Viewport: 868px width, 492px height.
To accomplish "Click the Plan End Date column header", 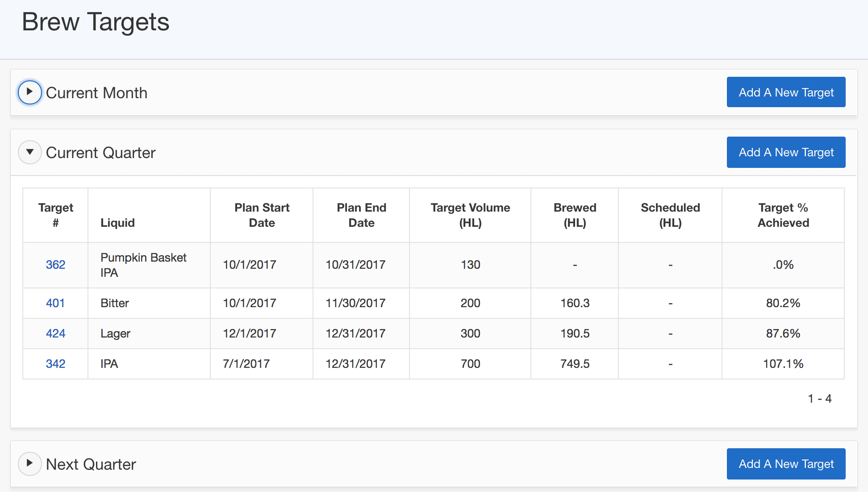I will [x=361, y=215].
